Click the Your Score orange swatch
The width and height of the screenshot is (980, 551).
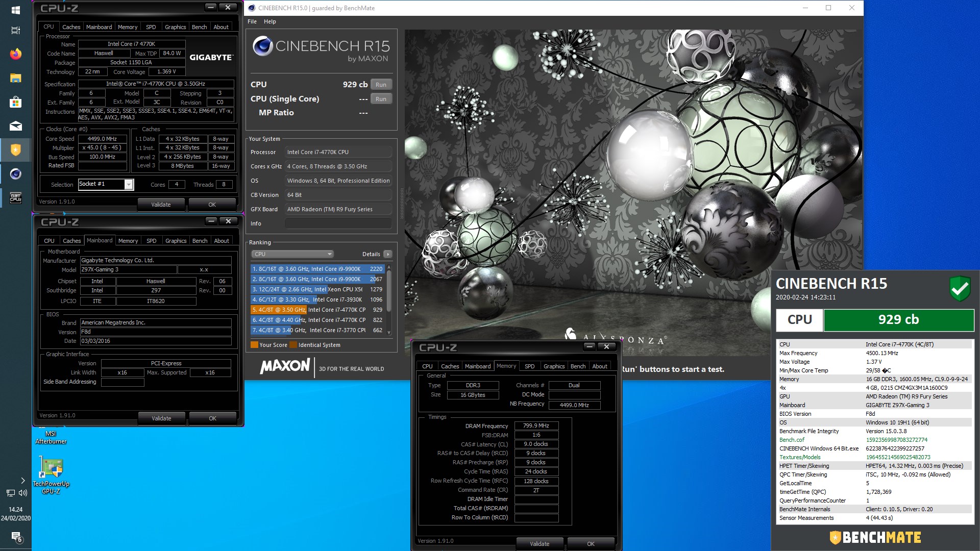point(254,345)
